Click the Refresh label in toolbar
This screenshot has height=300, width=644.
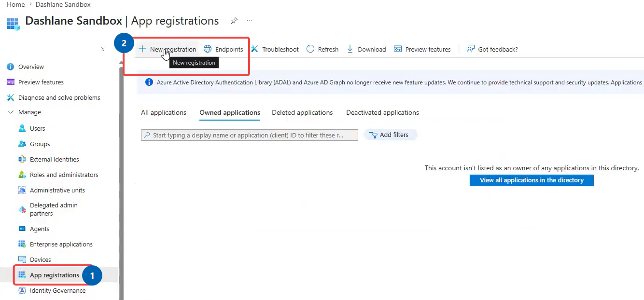point(328,49)
